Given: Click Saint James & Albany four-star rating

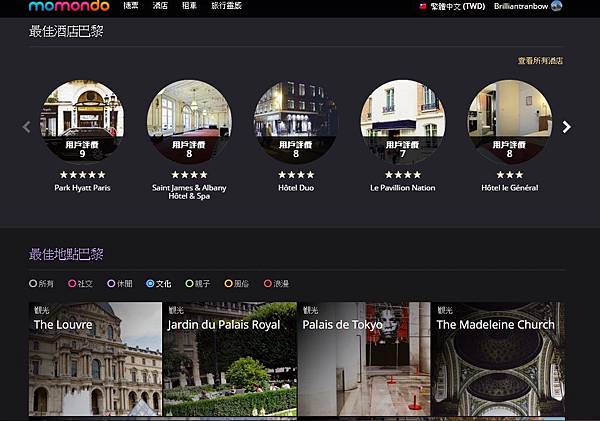Looking at the screenshot, I should point(189,175).
